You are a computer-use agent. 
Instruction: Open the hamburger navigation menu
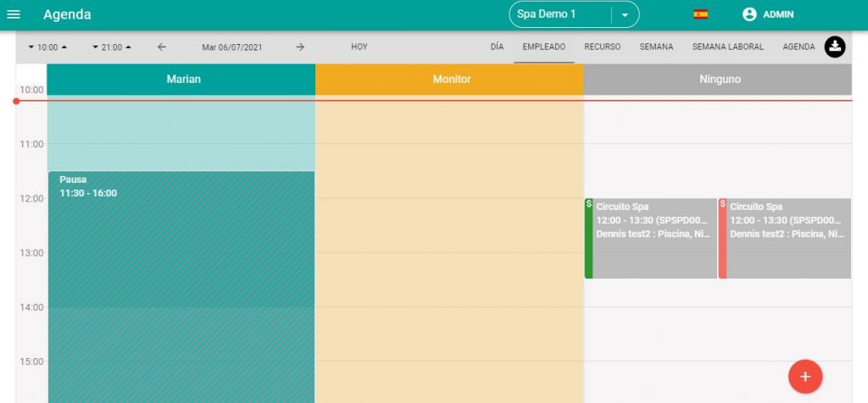[x=14, y=14]
